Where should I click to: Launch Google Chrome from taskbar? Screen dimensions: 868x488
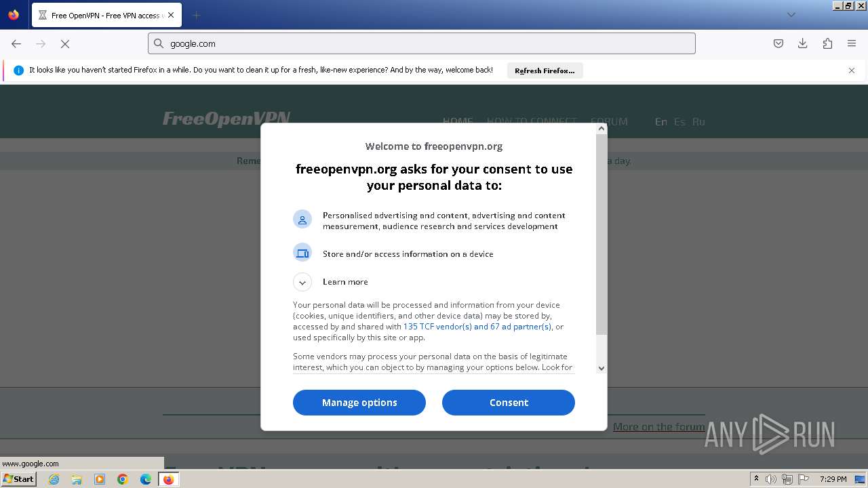coord(123,479)
